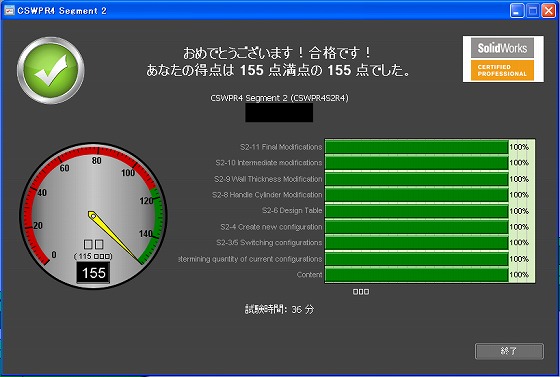Click the blacked-out name box
Image resolution: width=560 pixels, height=377 pixels.
279,113
